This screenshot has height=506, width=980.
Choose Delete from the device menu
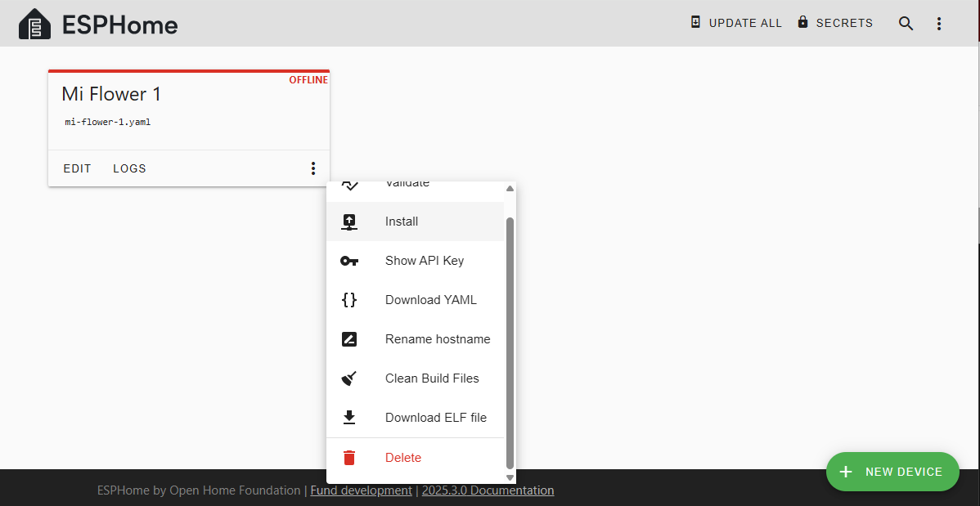point(415,458)
